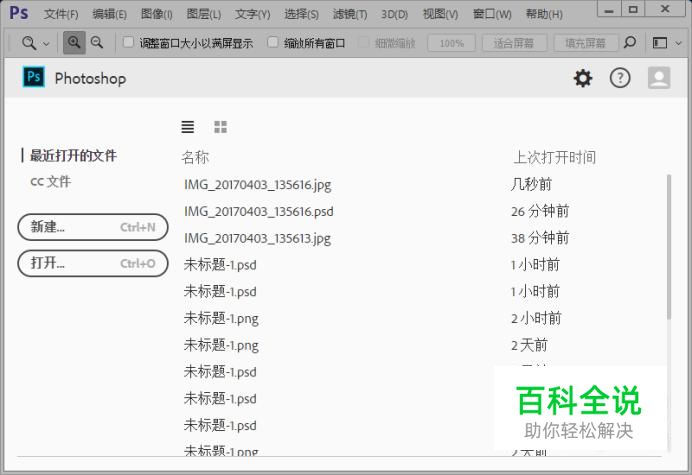This screenshot has height=475, width=692.
Task: Close the Photoshop window
Action: [665, 9]
